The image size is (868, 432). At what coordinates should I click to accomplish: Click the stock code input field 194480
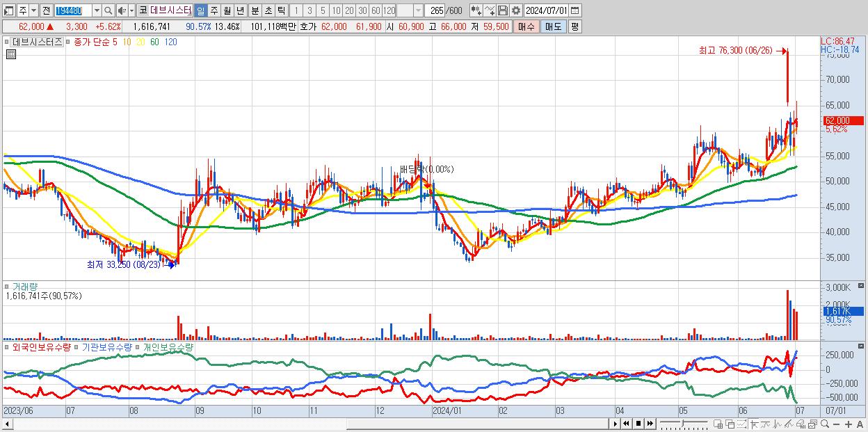pos(73,10)
